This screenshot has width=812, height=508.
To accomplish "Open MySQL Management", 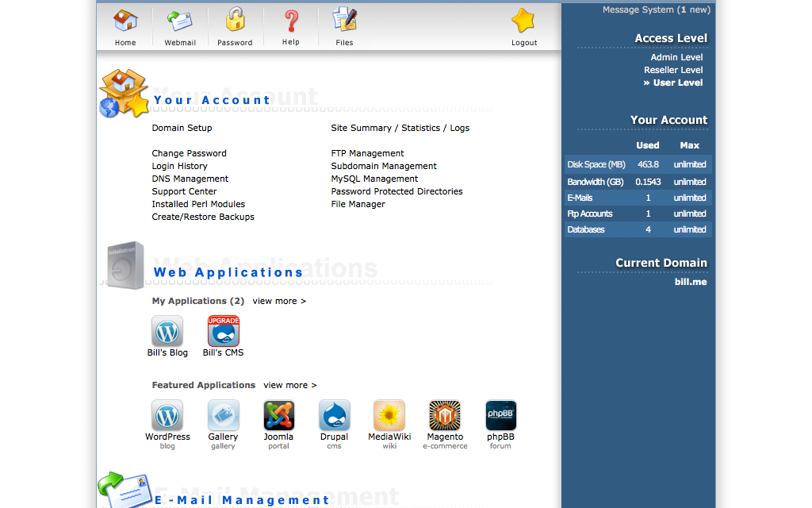I will tap(374, 179).
